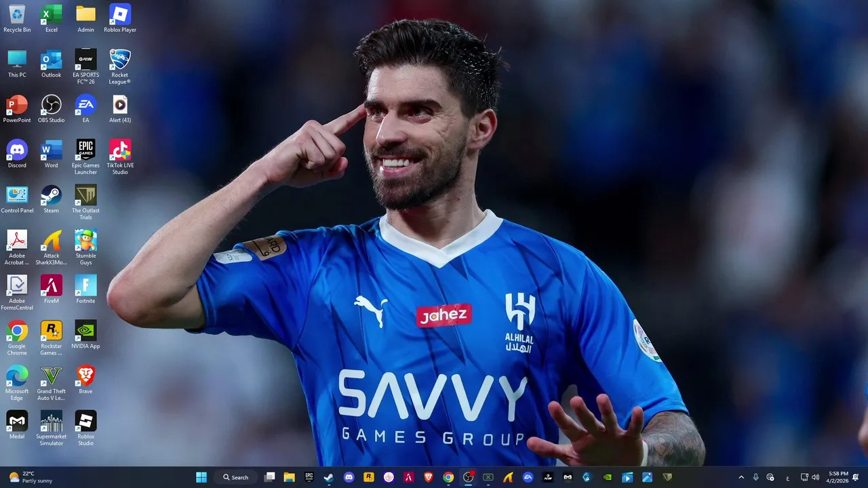868x488 pixels.
Task: Open the Windows Start menu
Action: [201, 477]
